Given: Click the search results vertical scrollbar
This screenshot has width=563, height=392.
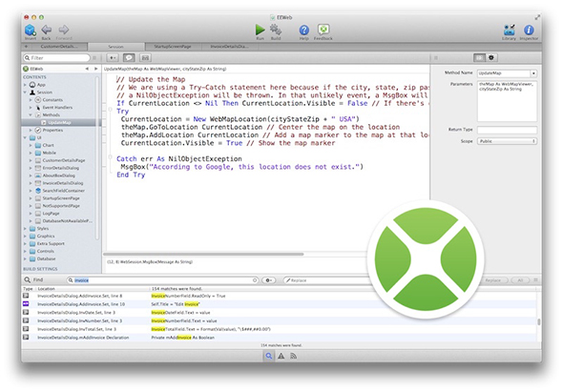Looking at the screenshot, I should click(x=538, y=321).
